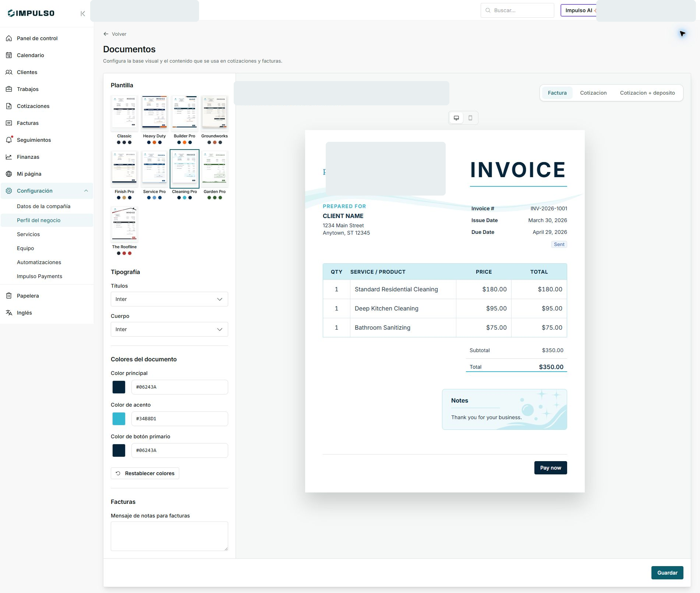Open the Automatizaciones settings page
This screenshot has width=700, height=593.
(47, 262)
